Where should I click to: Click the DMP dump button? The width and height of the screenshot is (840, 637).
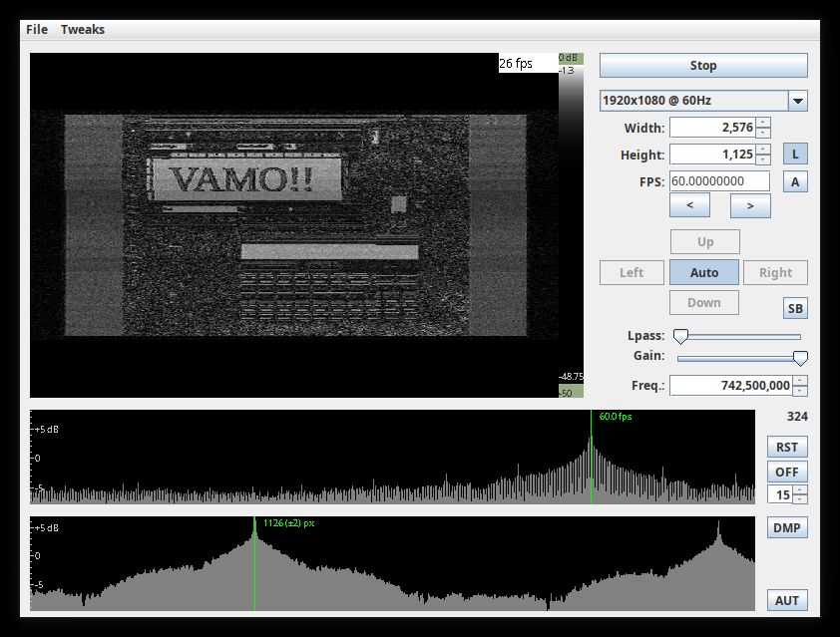[787, 527]
